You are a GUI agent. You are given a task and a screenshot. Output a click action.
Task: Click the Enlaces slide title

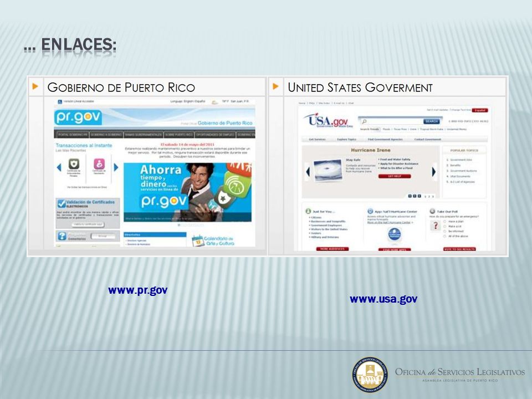pos(70,44)
